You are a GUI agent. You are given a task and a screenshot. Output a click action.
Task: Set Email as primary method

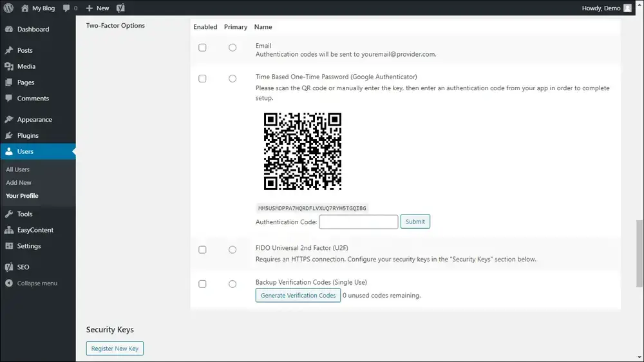[232, 48]
